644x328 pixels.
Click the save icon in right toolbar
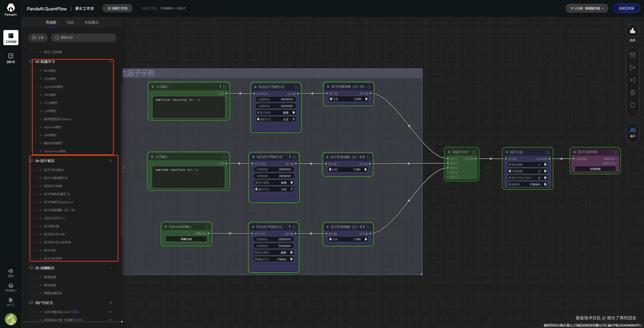coord(632,55)
